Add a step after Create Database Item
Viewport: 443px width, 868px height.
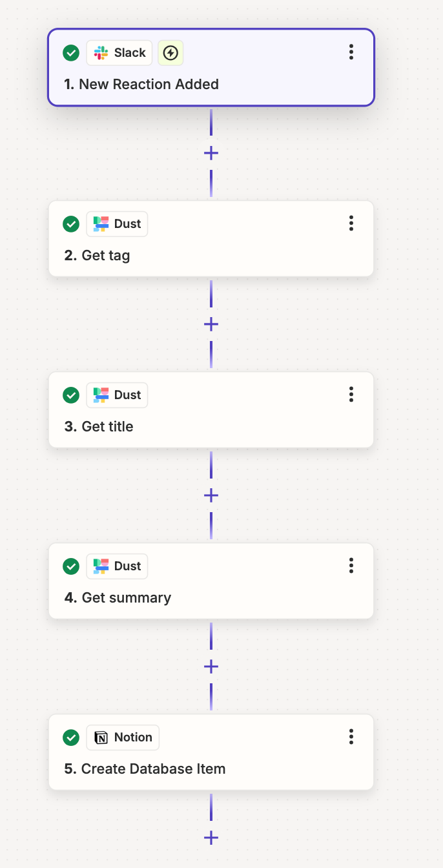click(x=211, y=838)
